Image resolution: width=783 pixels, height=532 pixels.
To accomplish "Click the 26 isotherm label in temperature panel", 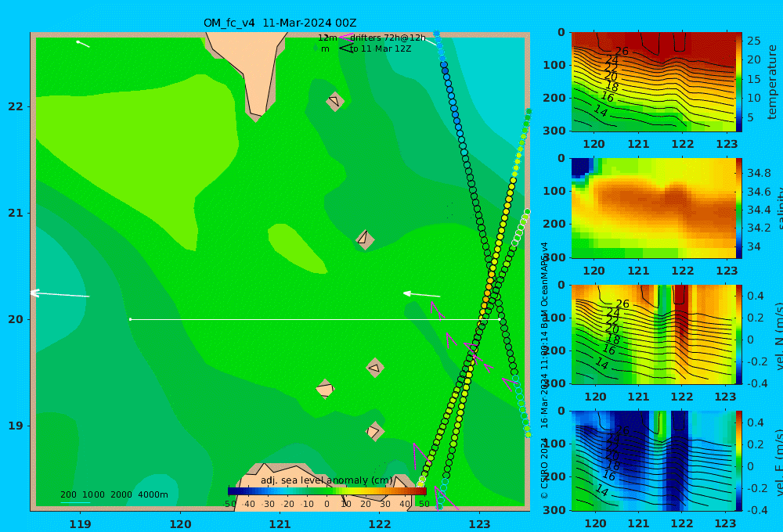I will pyautogui.click(x=622, y=51).
